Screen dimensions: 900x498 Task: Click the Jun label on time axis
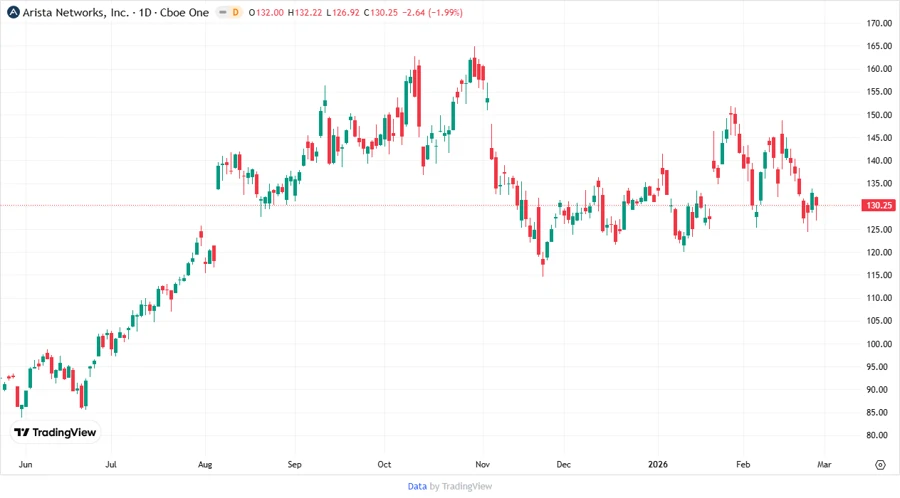(x=25, y=464)
